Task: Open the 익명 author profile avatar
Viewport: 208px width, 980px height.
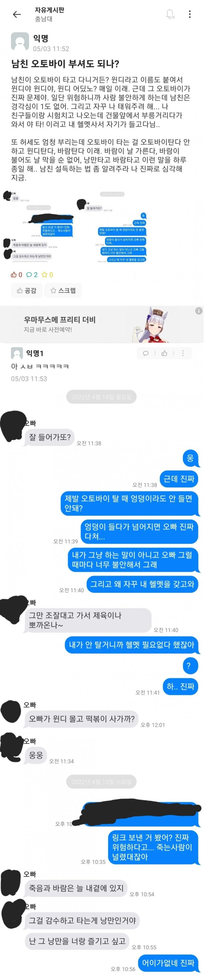Action: click(x=20, y=42)
